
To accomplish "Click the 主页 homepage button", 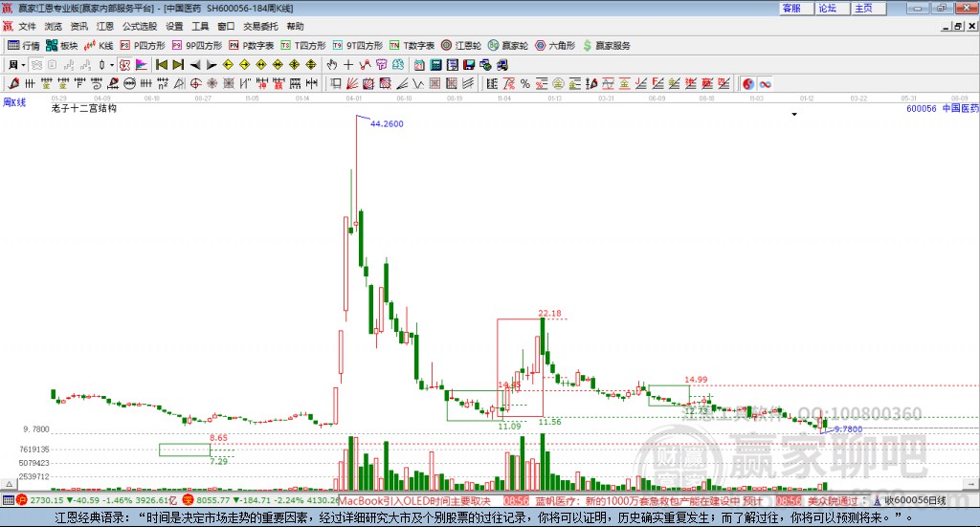I will (x=869, y=8).
